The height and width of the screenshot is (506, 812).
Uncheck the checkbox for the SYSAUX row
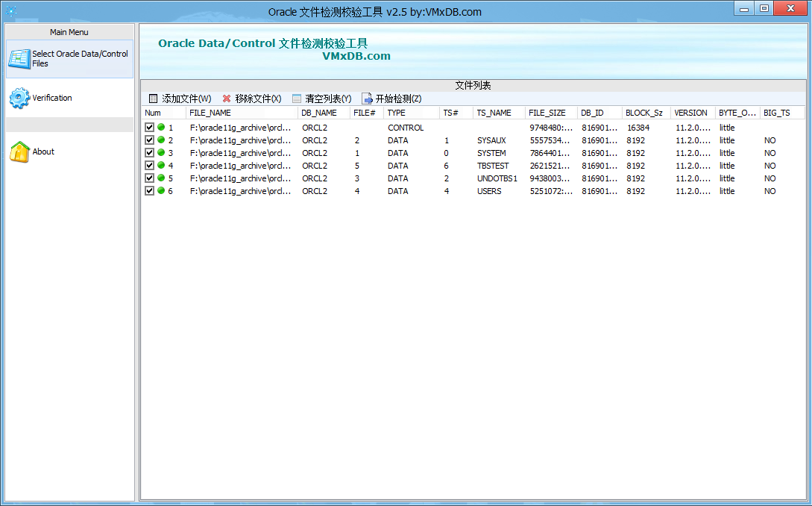(150, 140)
